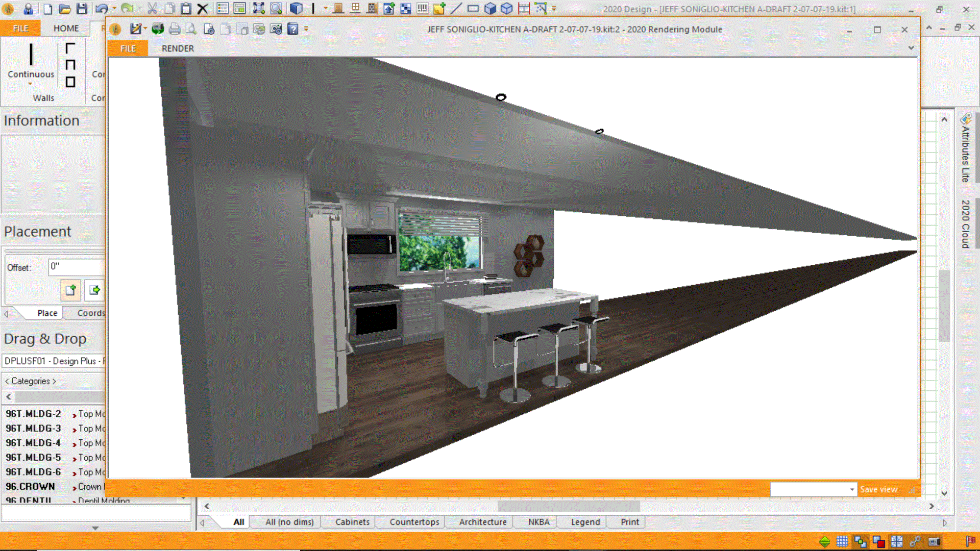This screenshot has height=551, width=980.
Task: Toggle grid display in status bar
Action: click(842, 541)
